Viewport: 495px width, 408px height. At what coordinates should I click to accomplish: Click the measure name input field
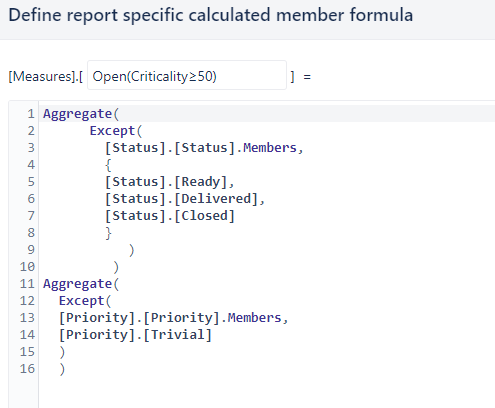coord(187,75)
